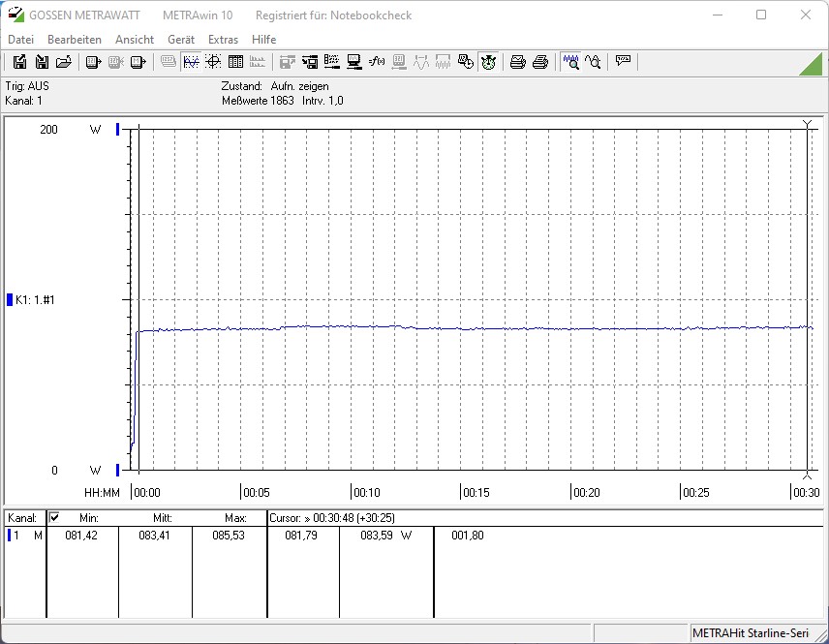Click the print graph icon
The height and width of the screenshot is (644, 829).
click(x=517, y=62)
